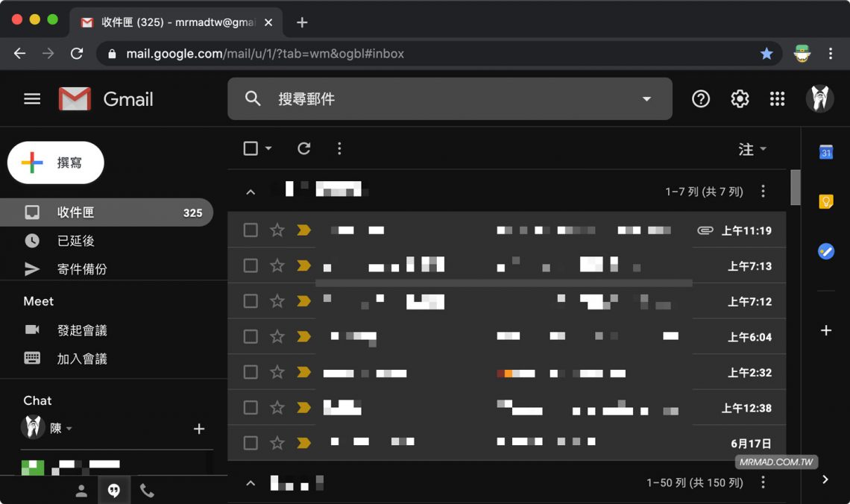Open Google Calendar in side panel

tap(825, 152)
